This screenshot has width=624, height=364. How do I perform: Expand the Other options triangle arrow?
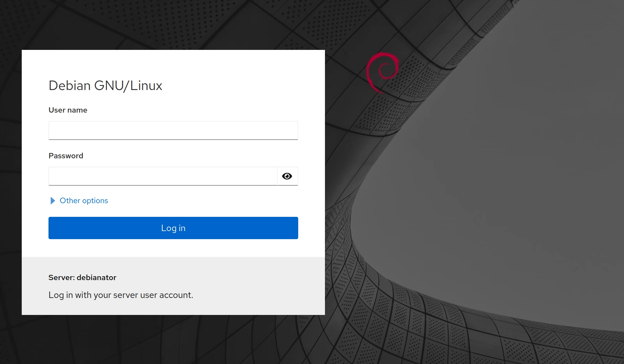click(x=52, y=201)
